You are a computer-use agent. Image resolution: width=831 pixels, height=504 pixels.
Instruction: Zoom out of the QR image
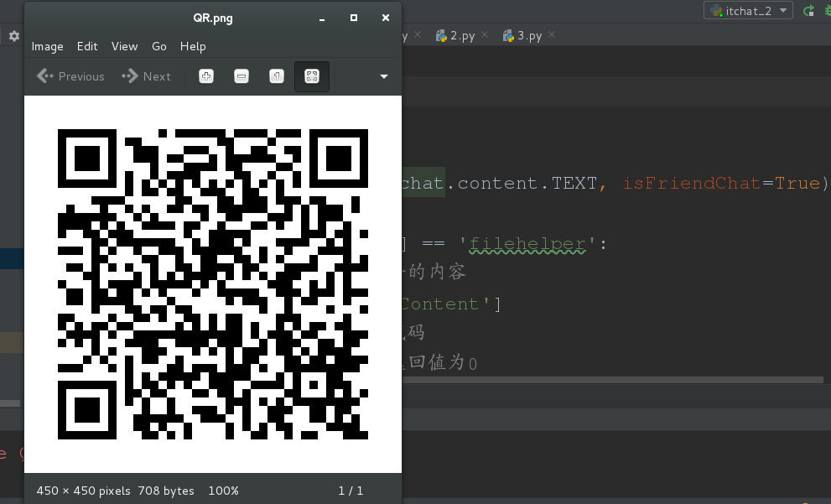[242, 76]
